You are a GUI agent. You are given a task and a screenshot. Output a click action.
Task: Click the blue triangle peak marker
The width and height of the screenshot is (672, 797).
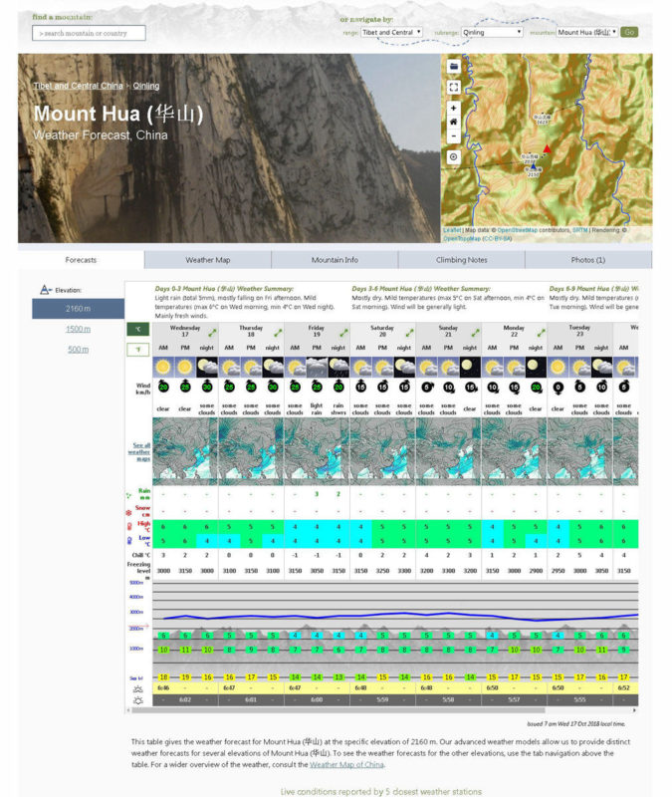tap(534, 166)
